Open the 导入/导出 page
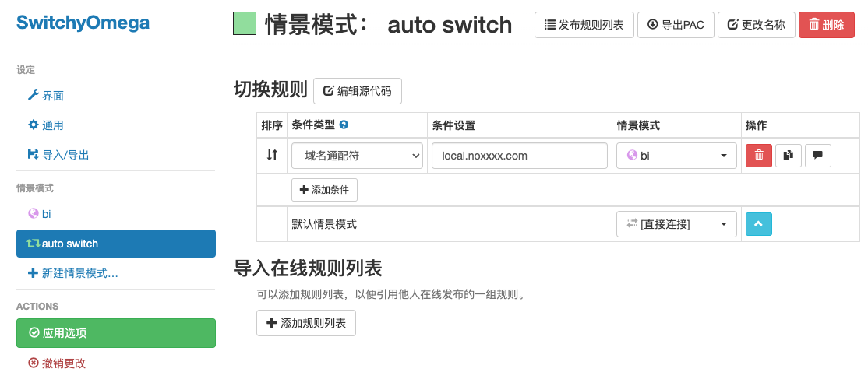The image size is (868, 372). [58, 155]
